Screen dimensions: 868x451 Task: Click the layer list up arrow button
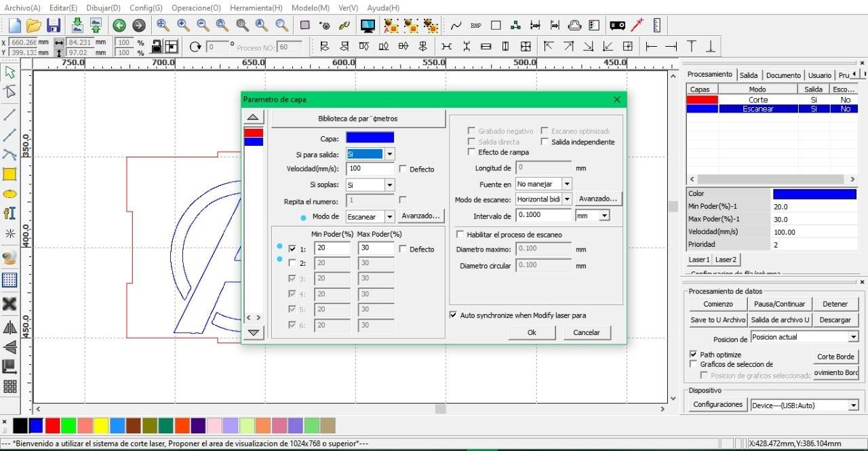253,118
